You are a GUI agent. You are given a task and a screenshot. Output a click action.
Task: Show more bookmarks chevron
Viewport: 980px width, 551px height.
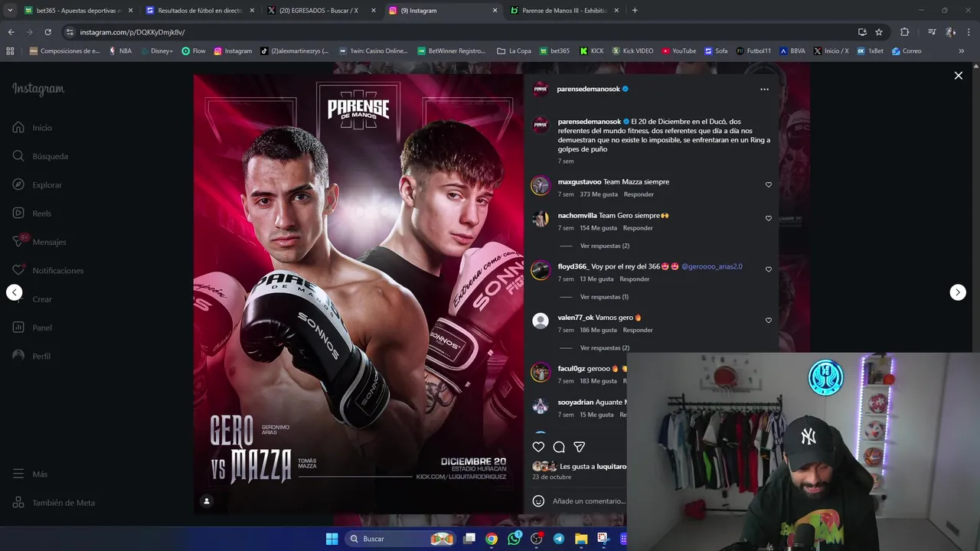coord(961,51)
